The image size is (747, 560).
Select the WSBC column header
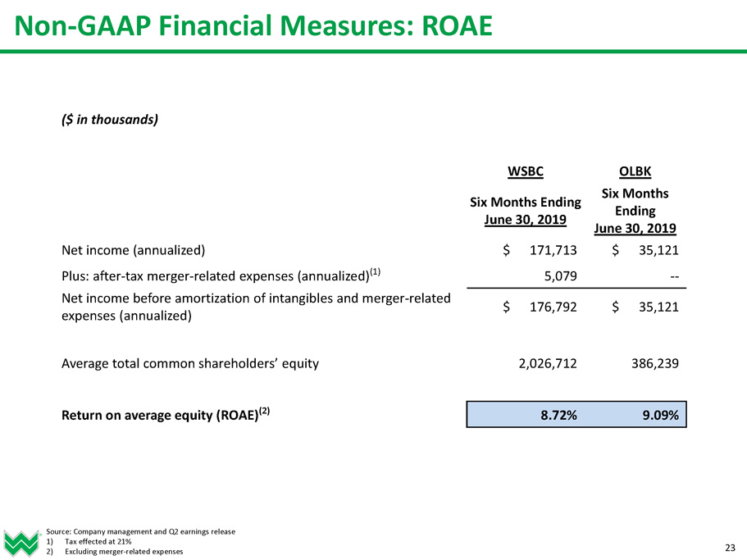(526, 171)
